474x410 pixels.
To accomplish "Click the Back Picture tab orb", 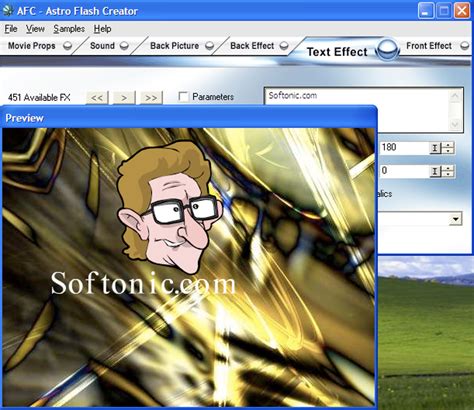I will [209, 46].
